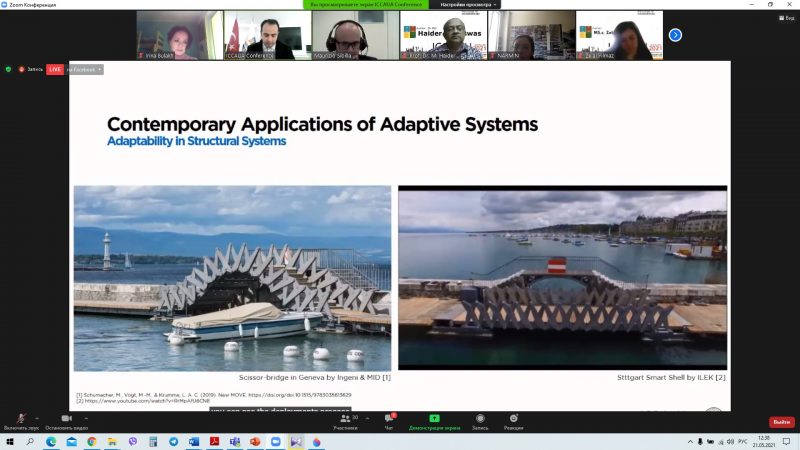800x450 pixels.
Task: Click the green screen sharing notice banner
Action: coord(366,5)
